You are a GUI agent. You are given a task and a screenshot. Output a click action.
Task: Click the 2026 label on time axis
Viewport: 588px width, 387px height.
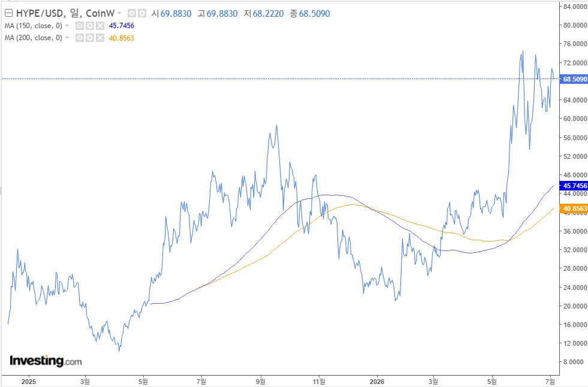click(x=377, y=382)
